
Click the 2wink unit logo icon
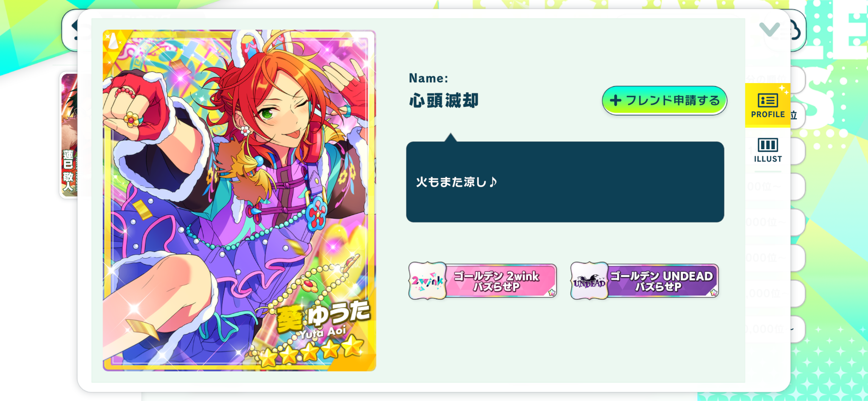point(427,281)
